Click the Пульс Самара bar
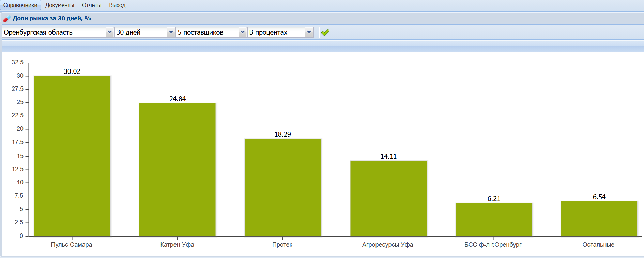 72,156
